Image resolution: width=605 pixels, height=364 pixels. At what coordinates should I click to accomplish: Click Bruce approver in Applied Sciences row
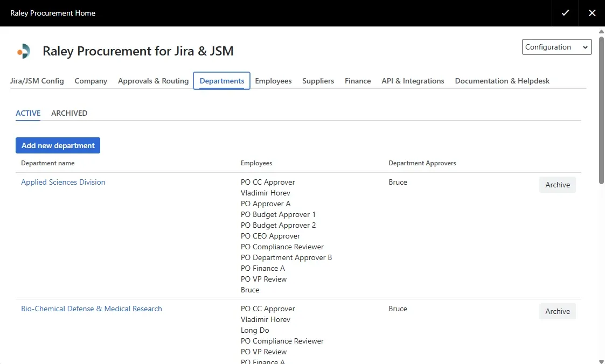(398, 182)
